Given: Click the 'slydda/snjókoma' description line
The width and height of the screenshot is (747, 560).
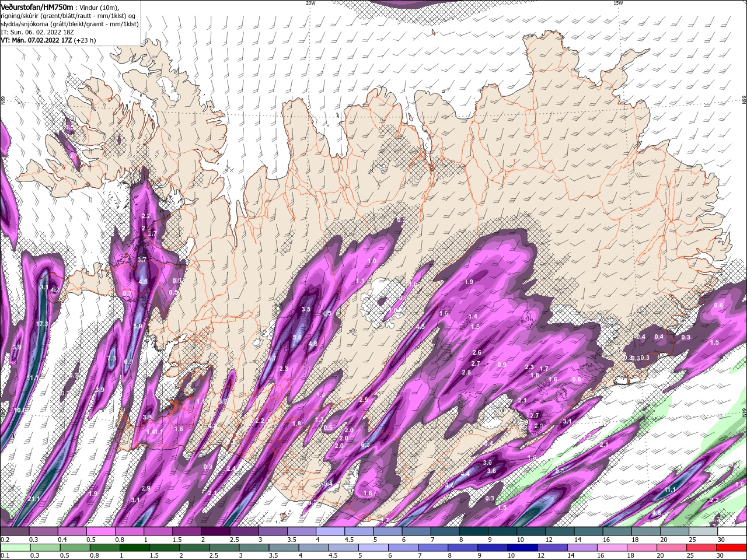Looking at the screenshot, I should click(69, 24).
